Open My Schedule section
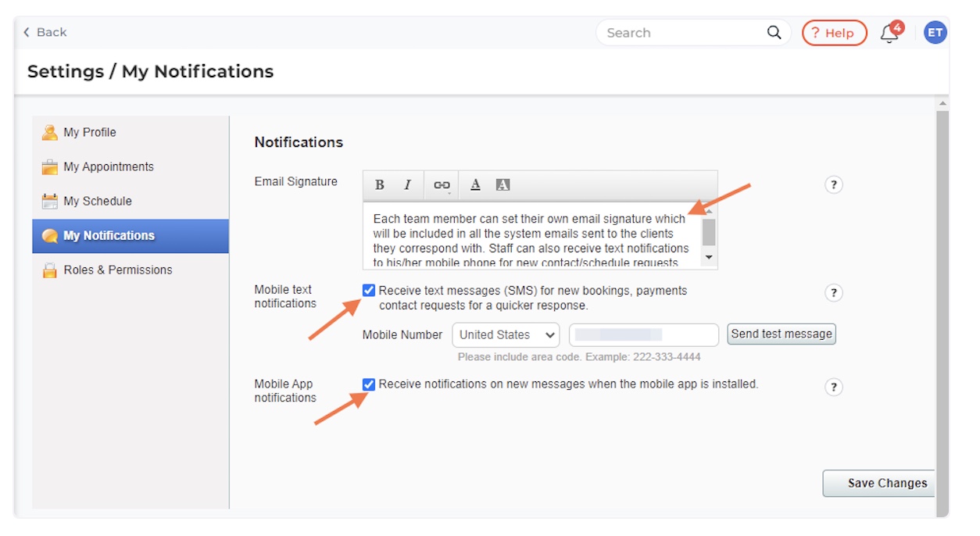This screenshot has width=980, height=536. [131, 202]
